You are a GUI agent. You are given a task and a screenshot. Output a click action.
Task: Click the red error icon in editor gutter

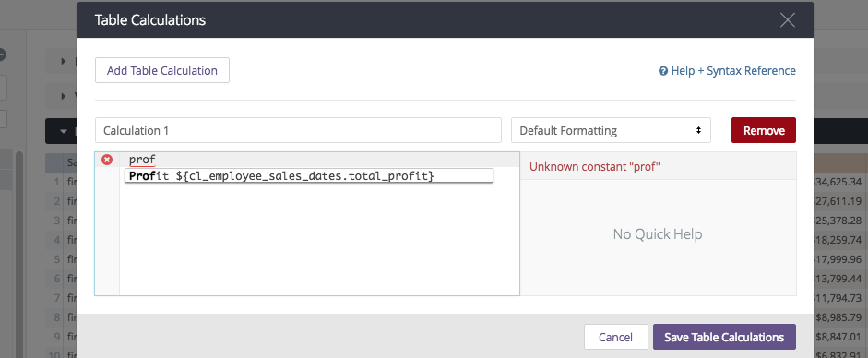107,160
